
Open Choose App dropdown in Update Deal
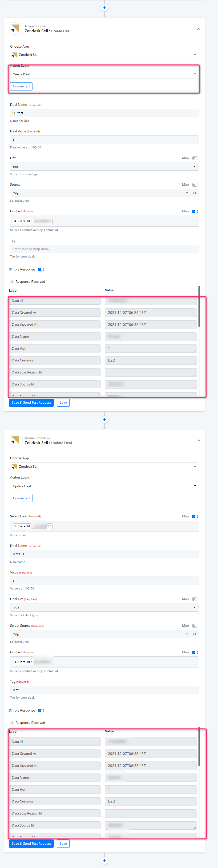[105, 467]
